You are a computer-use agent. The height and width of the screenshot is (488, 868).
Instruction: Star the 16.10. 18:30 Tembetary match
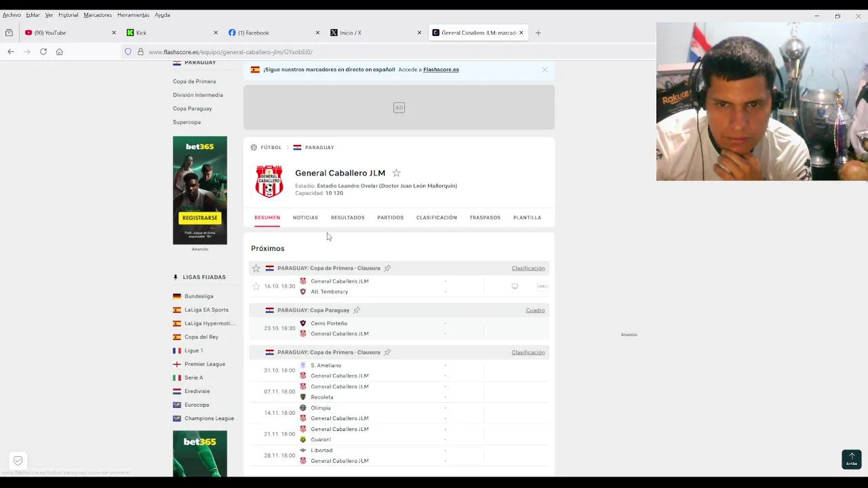[x=256, y=286]
